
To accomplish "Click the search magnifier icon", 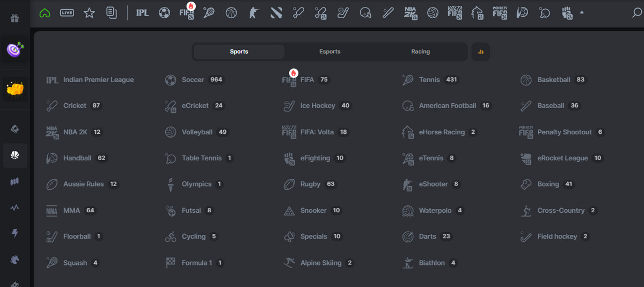I will click(637, 13).
